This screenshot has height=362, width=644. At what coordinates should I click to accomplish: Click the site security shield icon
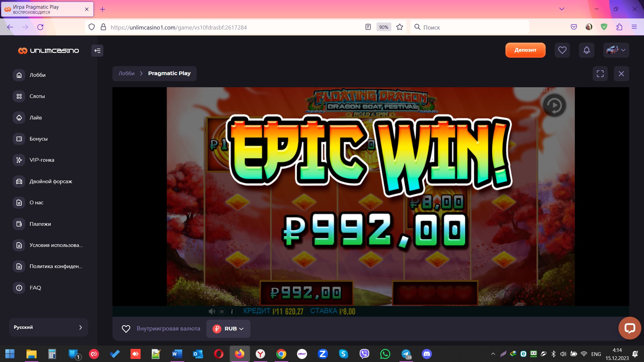pos(92,27)
